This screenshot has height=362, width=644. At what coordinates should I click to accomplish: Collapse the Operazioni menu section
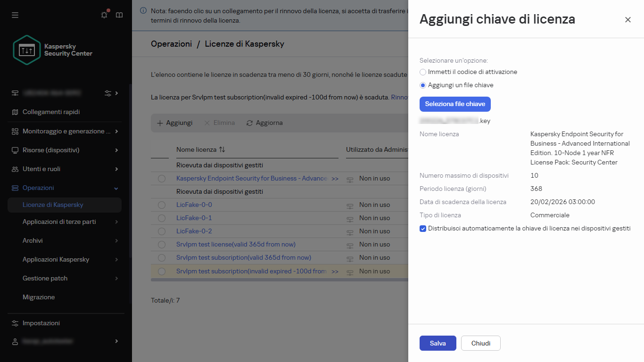click(x=116, y=188)
